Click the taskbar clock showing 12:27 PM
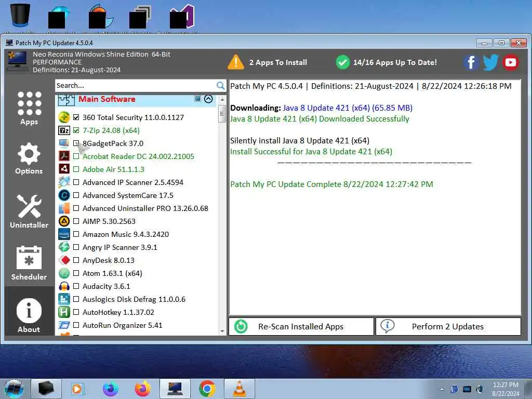 pos(506,389)
